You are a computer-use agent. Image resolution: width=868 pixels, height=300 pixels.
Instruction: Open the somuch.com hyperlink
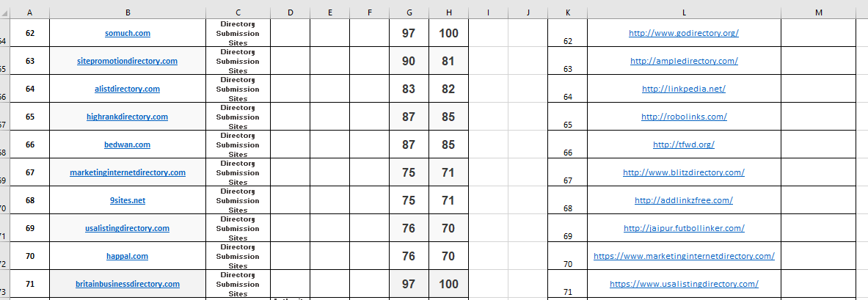[x=127, y=34]
